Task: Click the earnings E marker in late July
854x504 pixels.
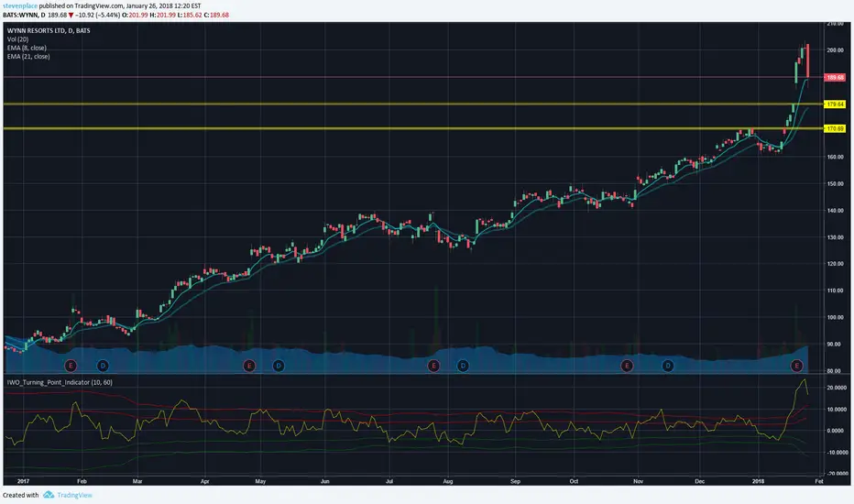Action: point(433,366)
